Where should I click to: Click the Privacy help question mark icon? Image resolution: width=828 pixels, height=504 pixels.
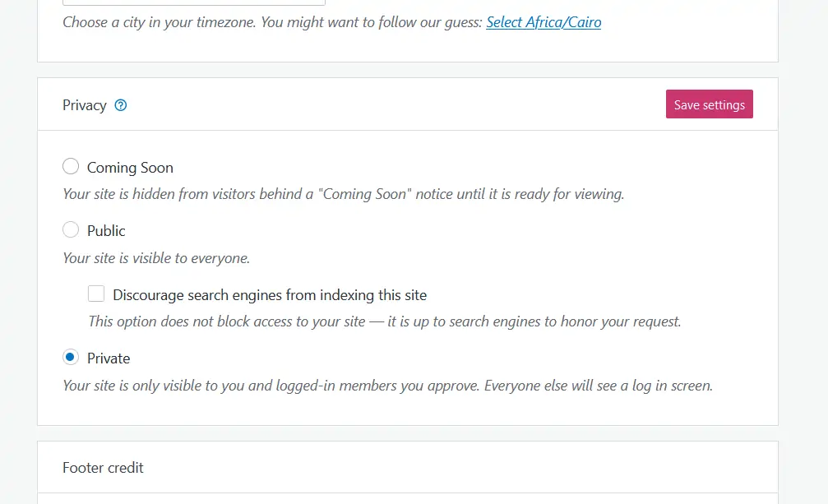[121, 105]
